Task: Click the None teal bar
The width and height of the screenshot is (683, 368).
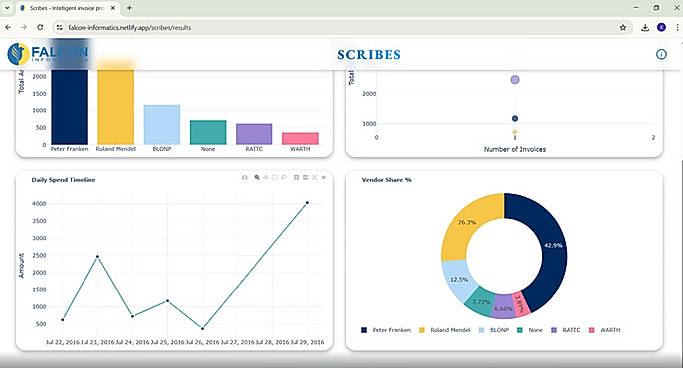Action: (x=208, y=132)
